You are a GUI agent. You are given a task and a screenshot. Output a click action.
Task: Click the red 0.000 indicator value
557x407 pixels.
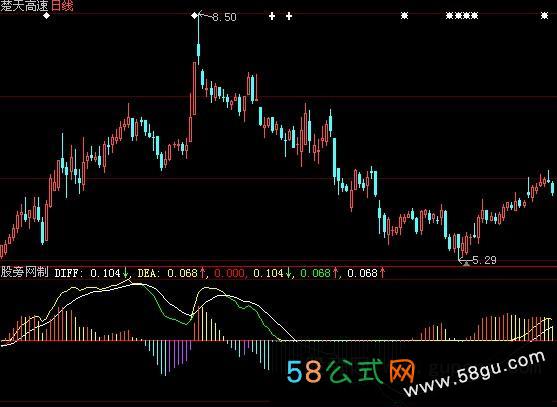coord(229,273)
